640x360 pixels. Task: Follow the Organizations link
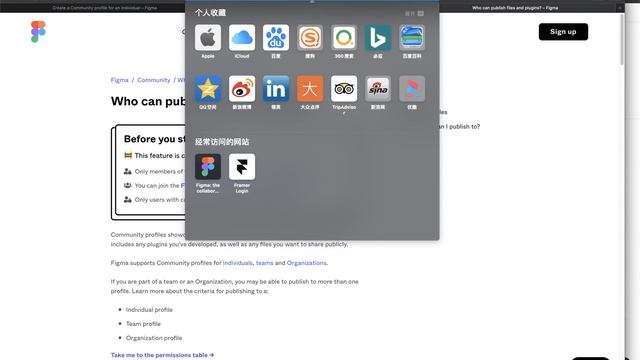point(307,263)
